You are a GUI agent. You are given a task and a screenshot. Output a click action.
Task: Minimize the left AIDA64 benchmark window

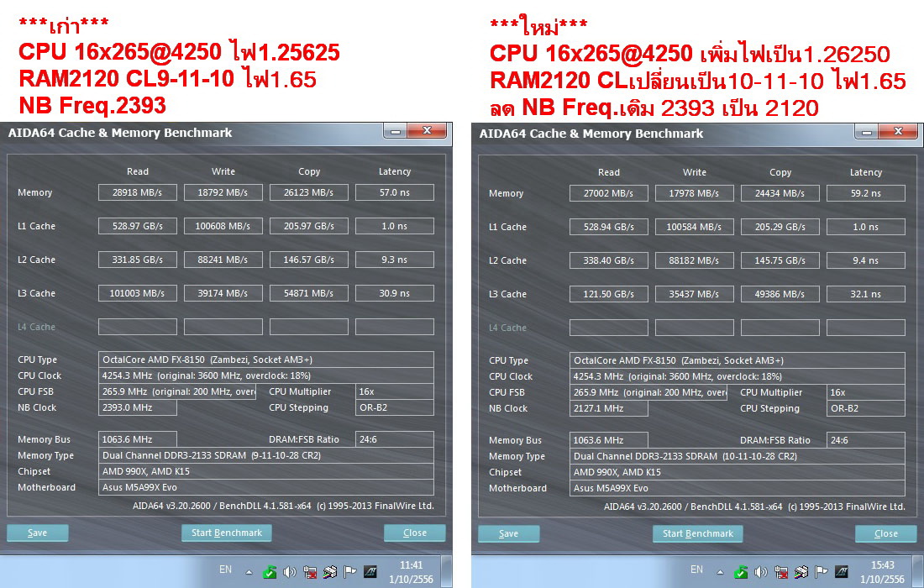(x=395, y=131)
